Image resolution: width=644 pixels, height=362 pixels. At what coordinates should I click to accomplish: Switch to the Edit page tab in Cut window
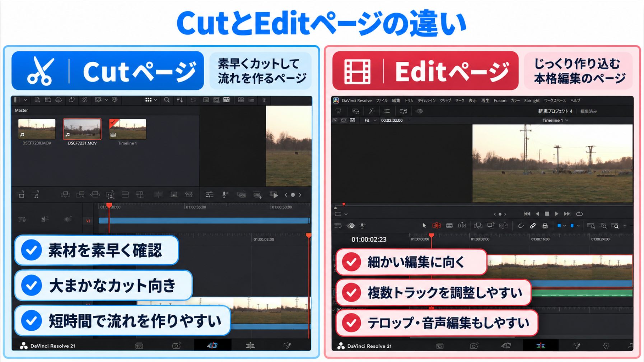click(x=250, y=345)
